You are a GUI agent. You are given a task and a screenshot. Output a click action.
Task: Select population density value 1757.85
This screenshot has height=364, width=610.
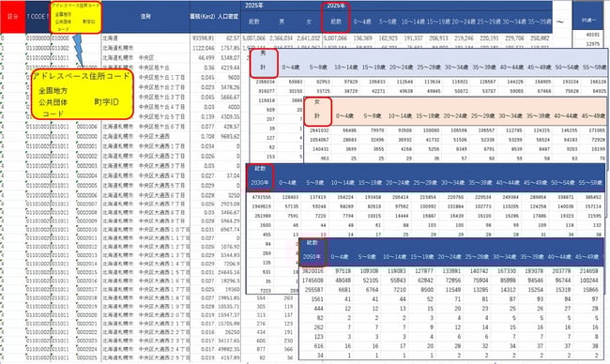pos(230,48)
